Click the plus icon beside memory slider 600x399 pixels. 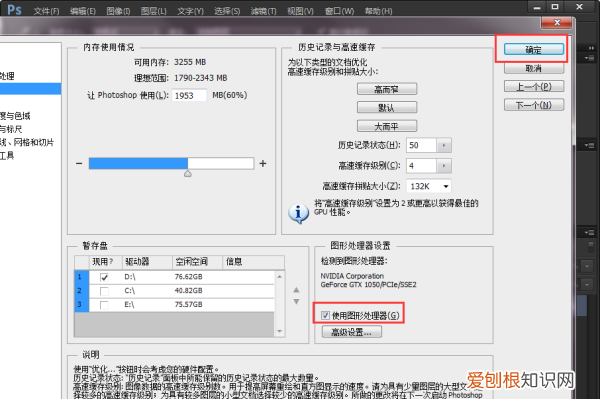coord(263,163)
